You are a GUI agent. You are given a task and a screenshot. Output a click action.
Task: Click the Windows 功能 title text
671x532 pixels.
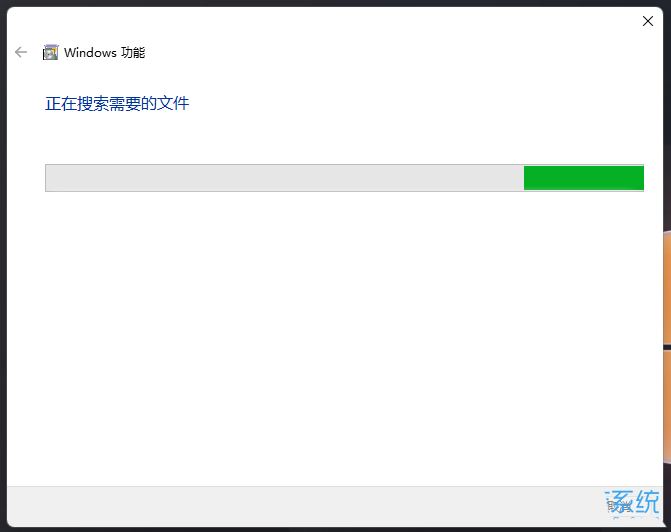104,52
